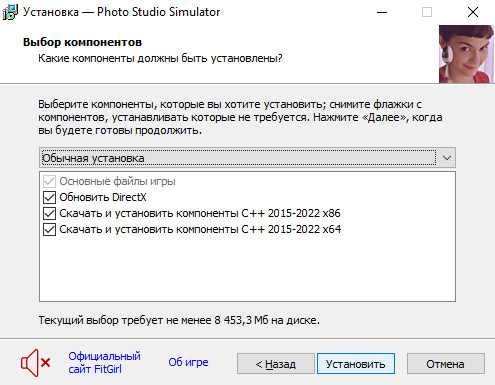Open the Об игре link
495x385 pixels.
[x=188, y=362]
